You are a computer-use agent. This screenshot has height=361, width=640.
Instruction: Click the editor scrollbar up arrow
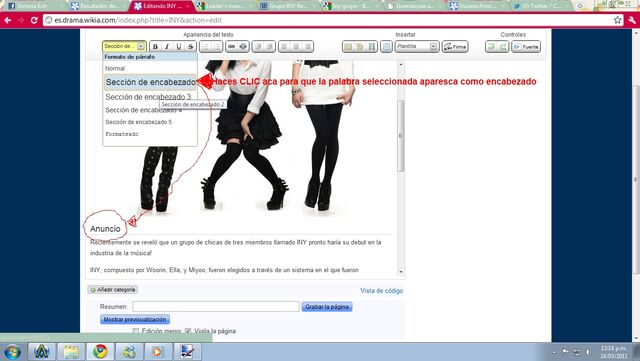point(401,65)
